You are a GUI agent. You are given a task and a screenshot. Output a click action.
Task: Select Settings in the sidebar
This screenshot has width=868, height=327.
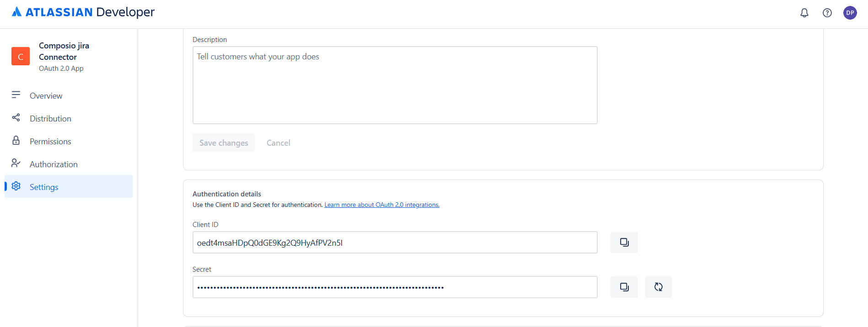[x=69, y=186]
